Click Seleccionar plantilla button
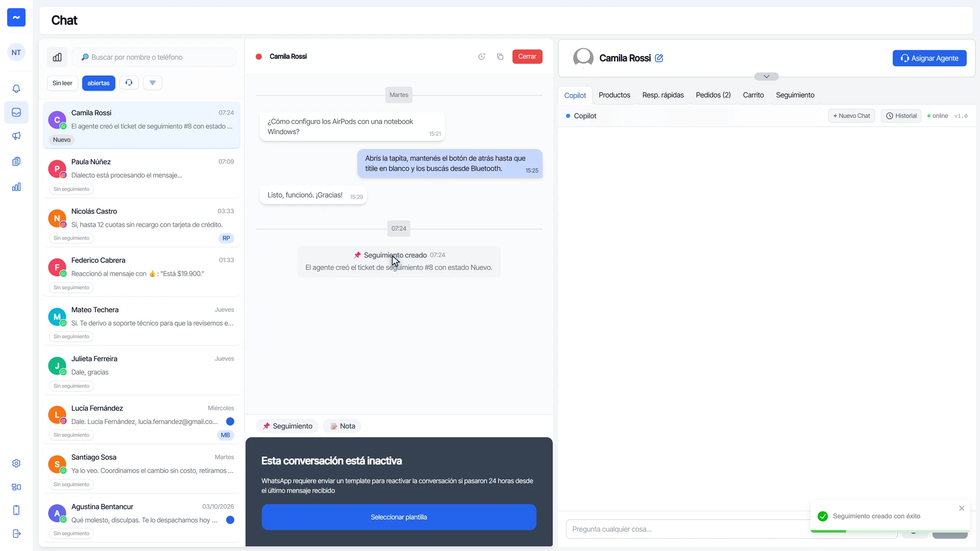This screenshot has width=980, height=551. tap(399, 517)
